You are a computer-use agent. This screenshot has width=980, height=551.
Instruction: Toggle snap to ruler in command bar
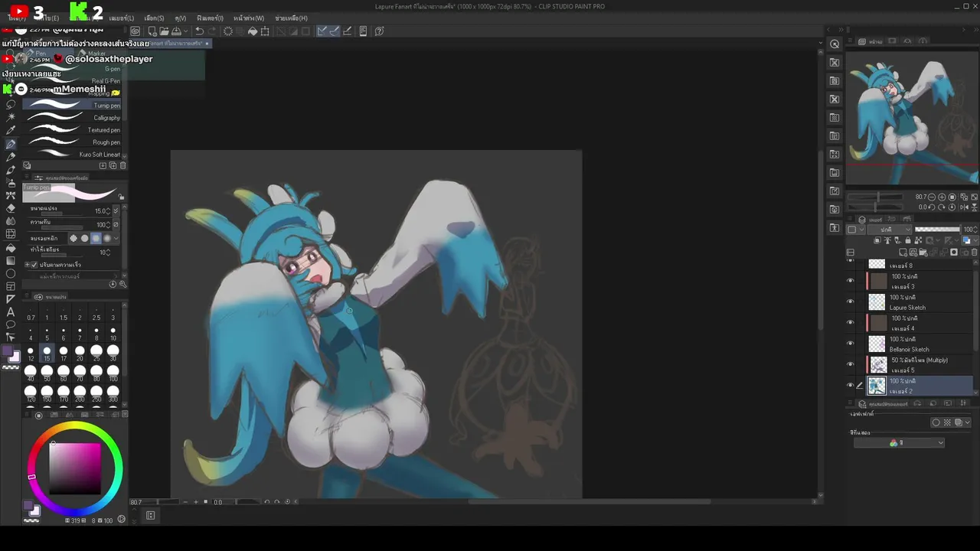(322, 31)
